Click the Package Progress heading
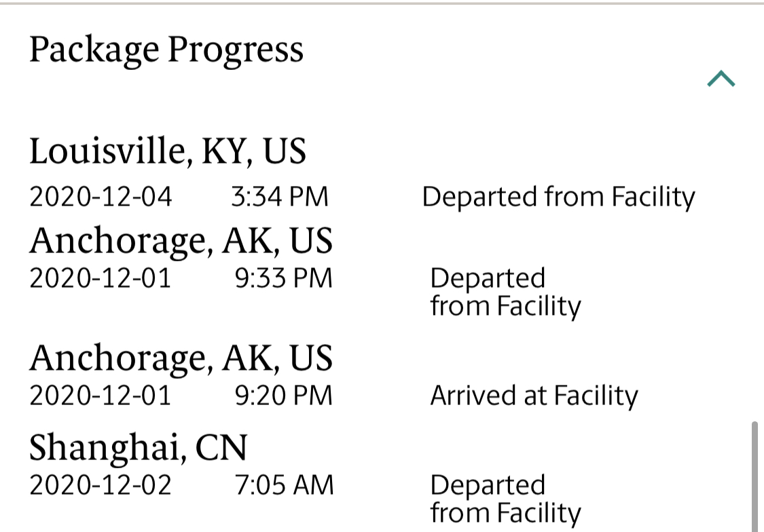The height and width of the screenshot is (532, 764). click(166, 50)
